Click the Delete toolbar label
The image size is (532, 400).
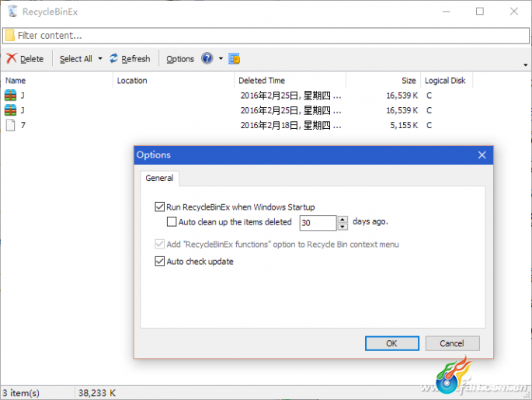click(x=32, y=59)
